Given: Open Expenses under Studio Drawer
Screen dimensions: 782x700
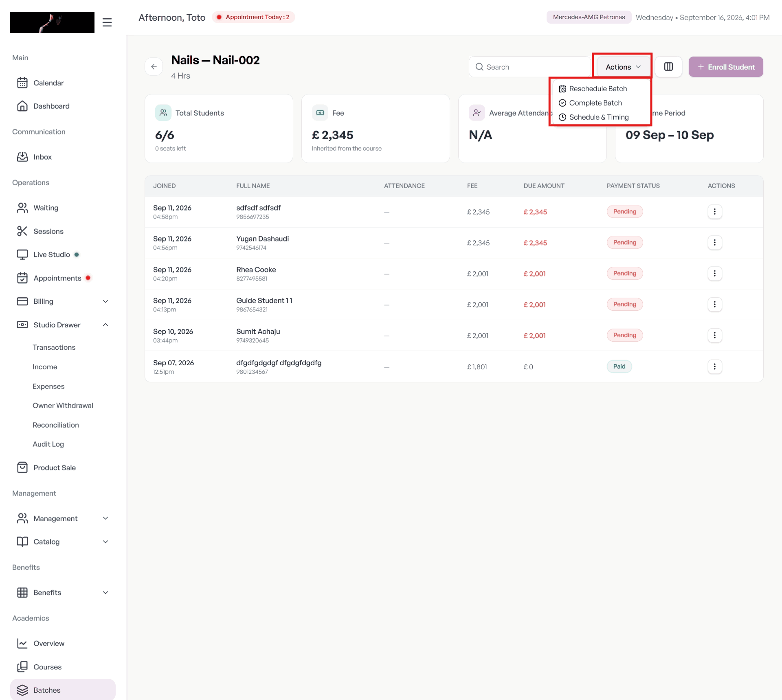Looking at the screenshot, I should tap(48, 386).
